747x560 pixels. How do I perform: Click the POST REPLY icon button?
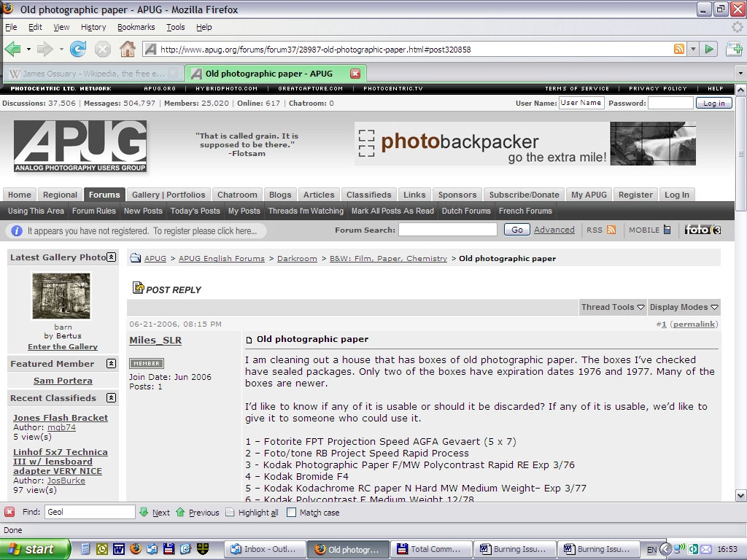[167, 289]
